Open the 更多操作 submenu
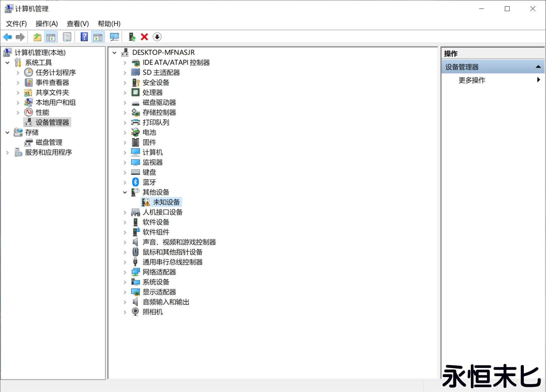The height and width of the screenshot is (392, 546). click(472, 80)
